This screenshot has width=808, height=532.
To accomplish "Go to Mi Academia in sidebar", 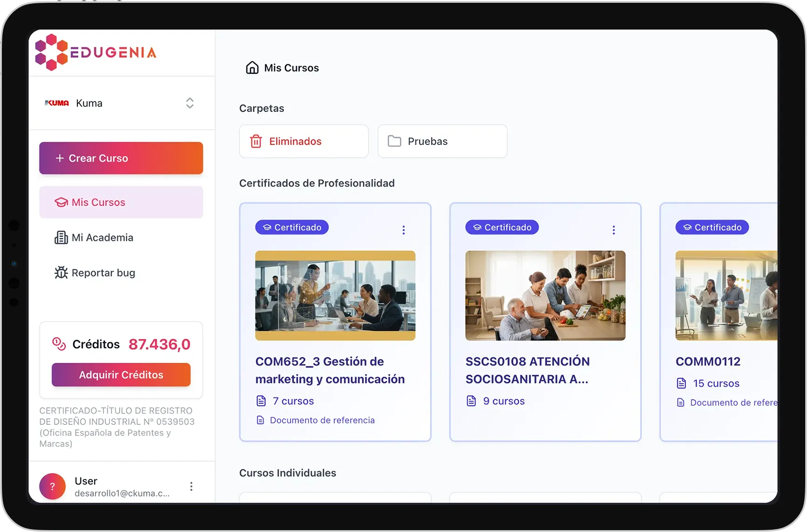I will 103,238.
